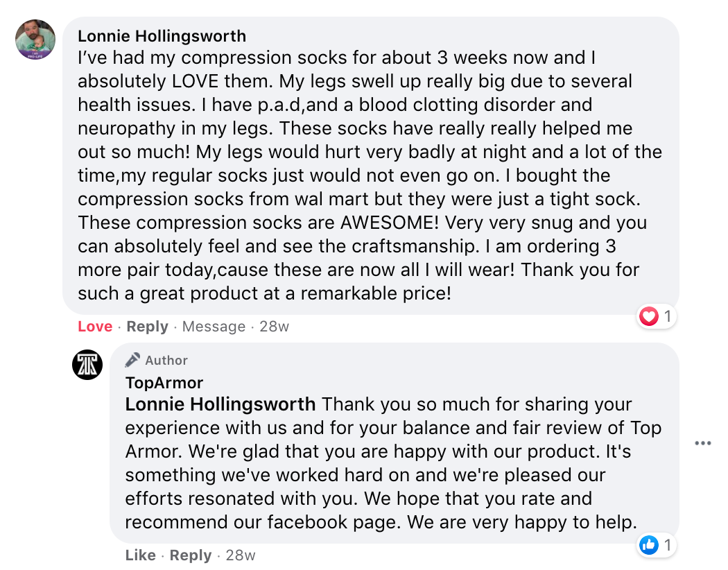Open the 28w timestamp under TopArmor's reply
This screenshot has width=728, height=570.
[241, 555]
